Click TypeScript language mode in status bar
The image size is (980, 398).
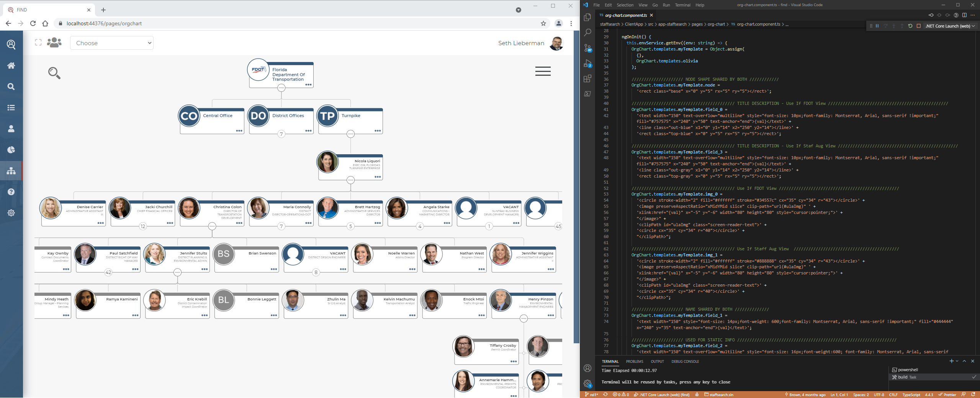coord(911,395)
